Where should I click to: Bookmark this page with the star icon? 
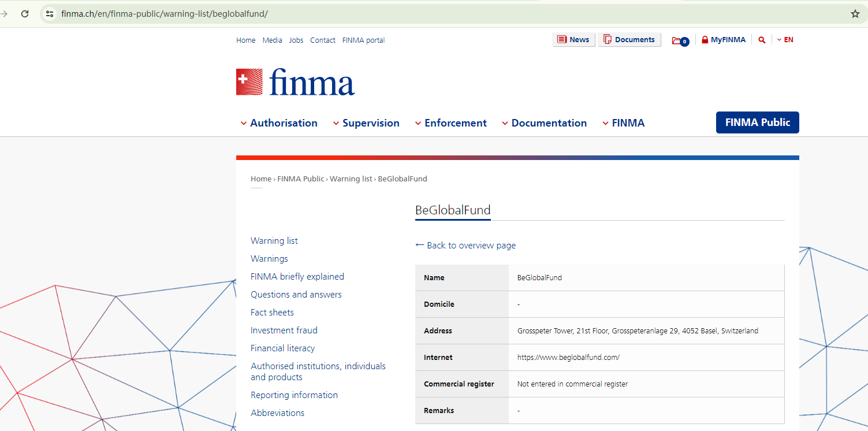click(x=855, y=14)
